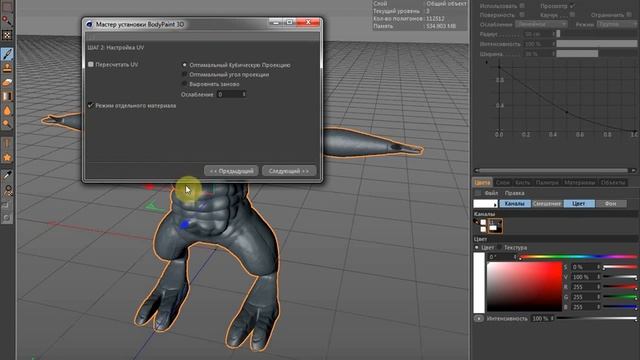Select the clone stamp tool

point(7,68)
